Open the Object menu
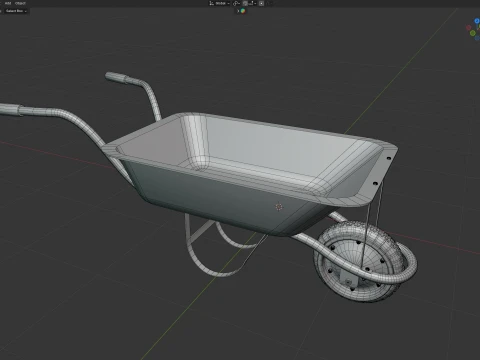The height and width of the screenshot is (360, 480). (20, 3)
